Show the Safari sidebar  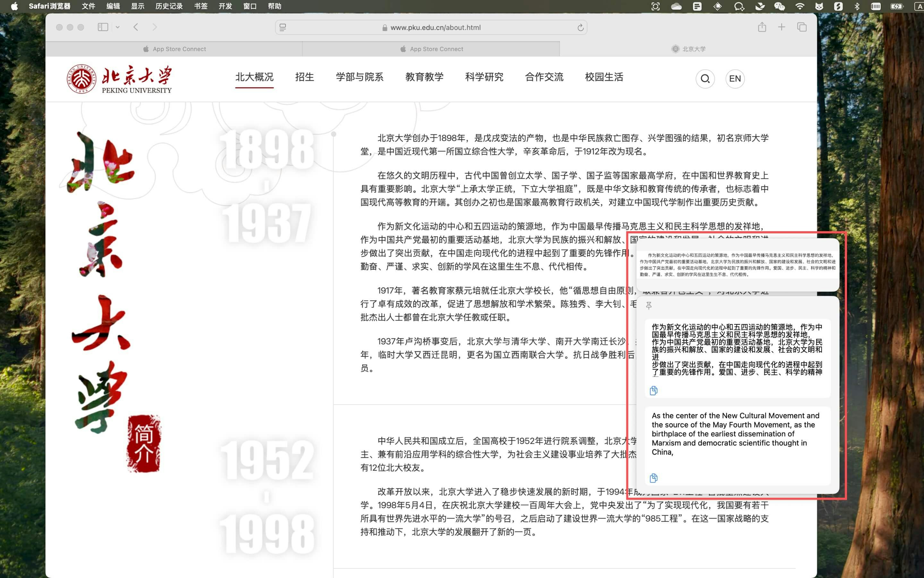tap(103, 27)
